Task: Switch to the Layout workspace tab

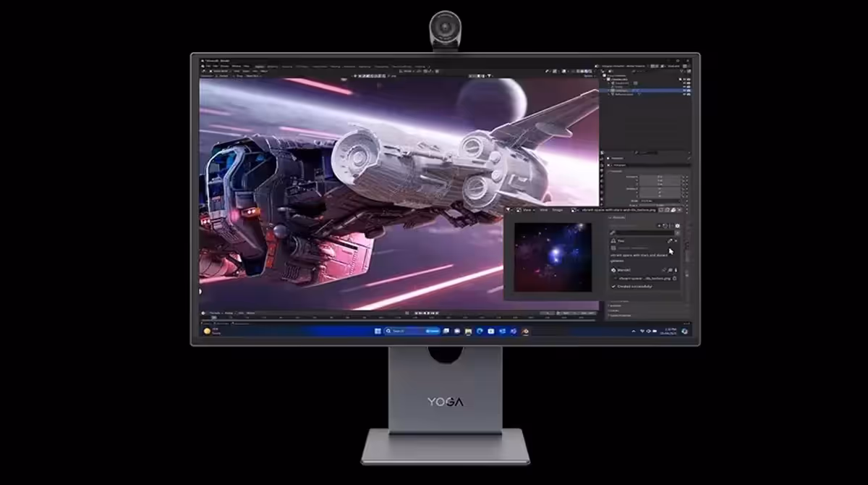Action: point(260,67)
